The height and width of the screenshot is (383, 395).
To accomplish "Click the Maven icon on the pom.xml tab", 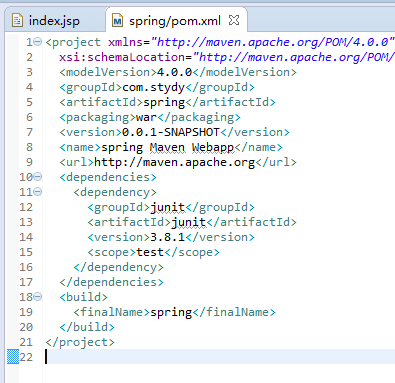I will [x=117, y=21].
